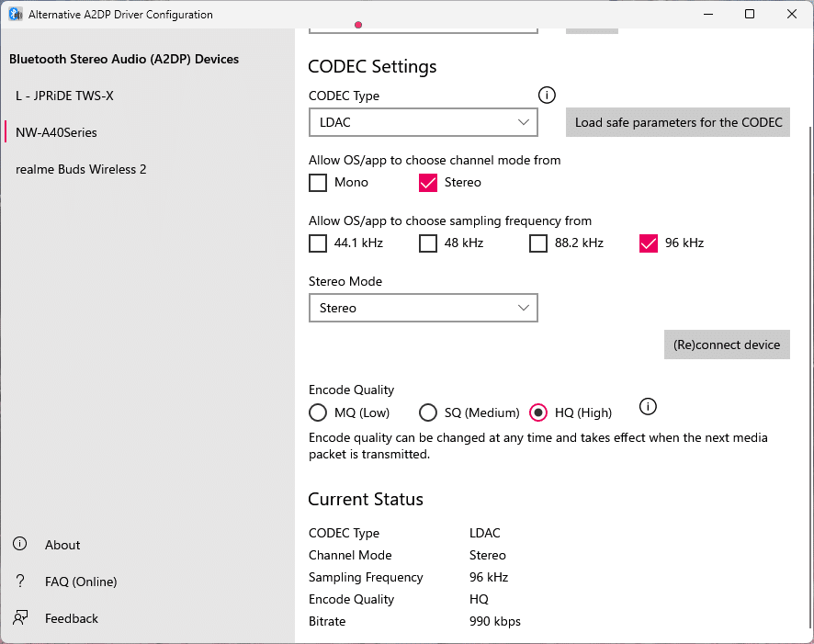
Task: Open the CODEC Type info tooltip
Action: [547, 95]
